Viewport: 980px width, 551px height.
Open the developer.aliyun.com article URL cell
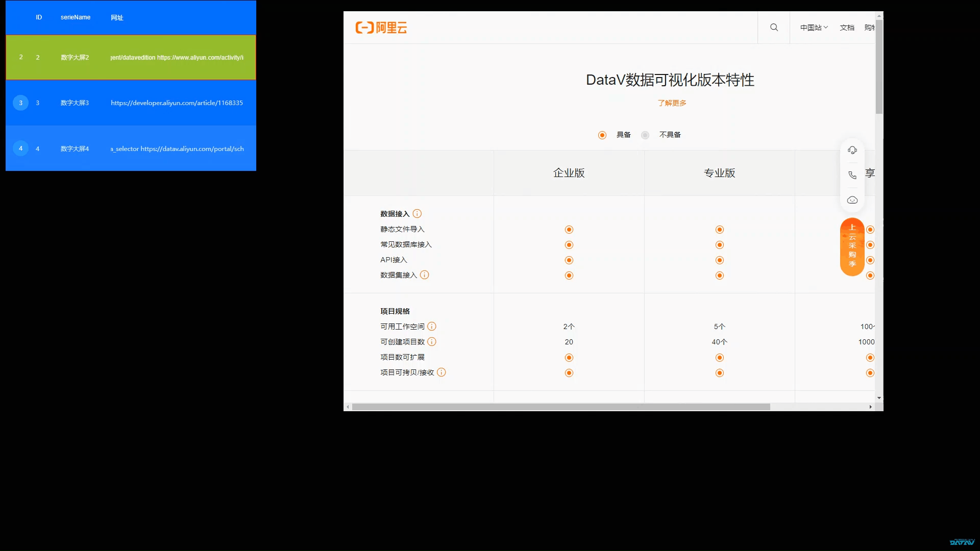coord(177,103)
